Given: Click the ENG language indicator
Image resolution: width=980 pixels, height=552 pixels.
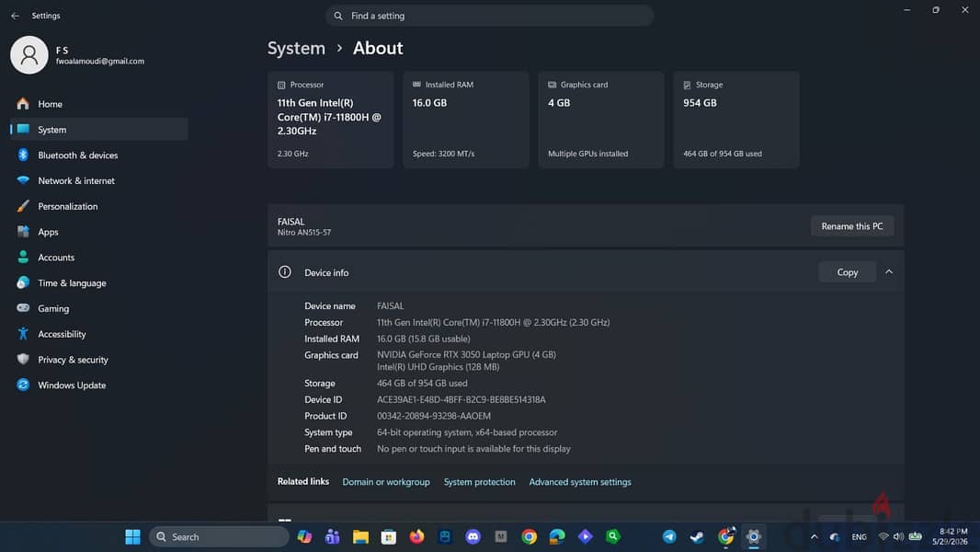Looking at the screenshot, I should pyautogui.click(x=860, y=537).
